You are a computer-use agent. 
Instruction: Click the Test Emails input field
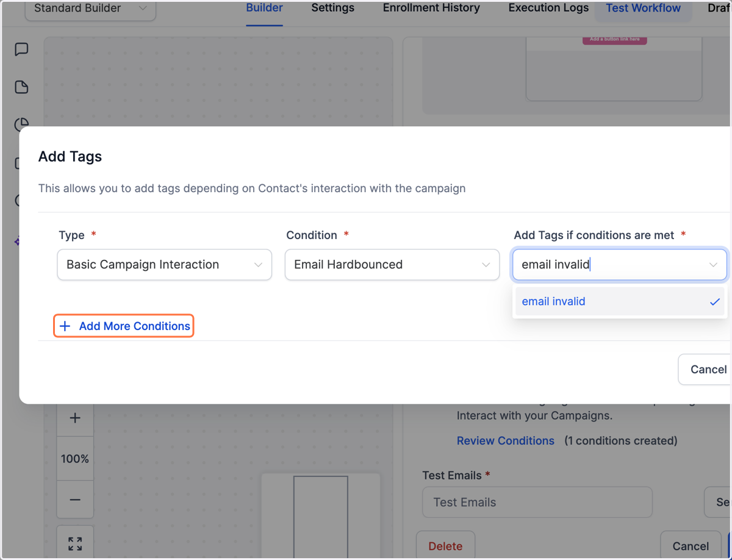(x=537, y=502)
